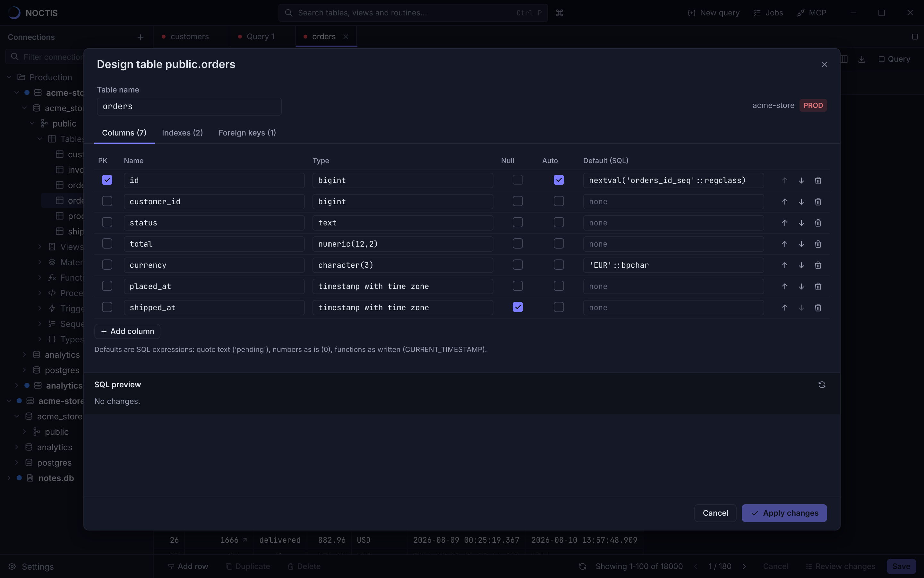This screenshot has height=578, width=924.
Task: Move the total column down
Action: pyautogui.click(x=801, y=244)
